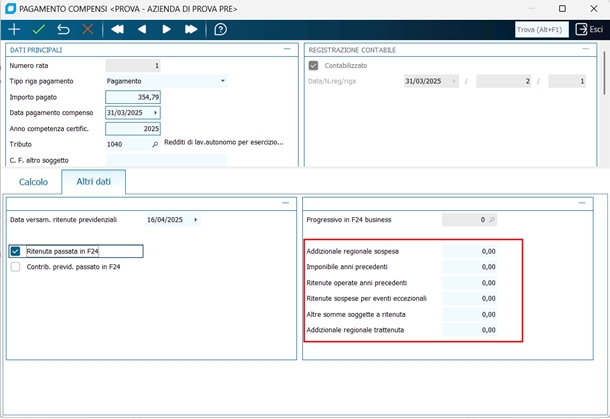
Task: Click the Importo pagato field
Action: [x=133, y=97]
